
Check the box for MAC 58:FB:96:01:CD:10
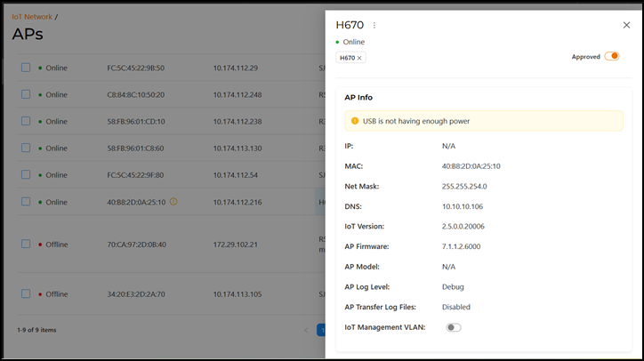point(26,121)
